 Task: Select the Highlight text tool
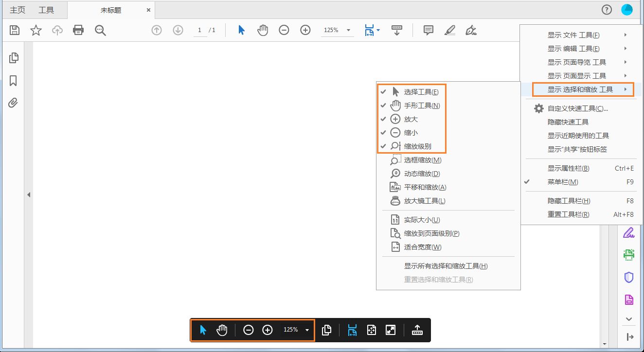click(449, 30)
